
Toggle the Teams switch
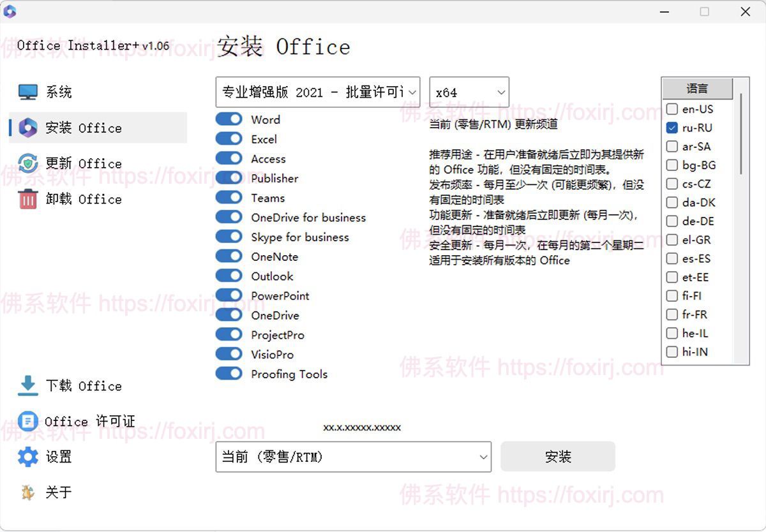pyautogui.click(x=229, y=198)
